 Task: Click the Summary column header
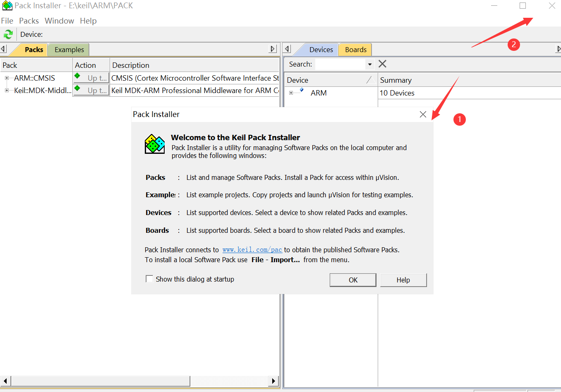(x=470, y=80)
